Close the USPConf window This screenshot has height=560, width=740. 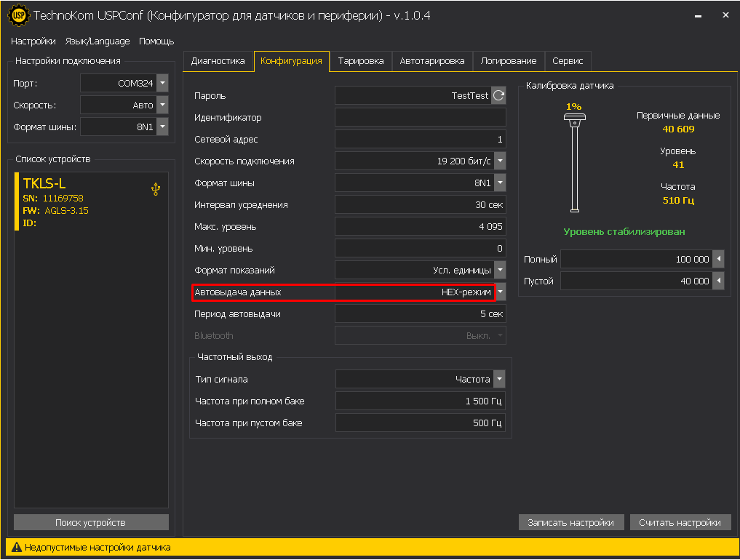click(726, 15)
